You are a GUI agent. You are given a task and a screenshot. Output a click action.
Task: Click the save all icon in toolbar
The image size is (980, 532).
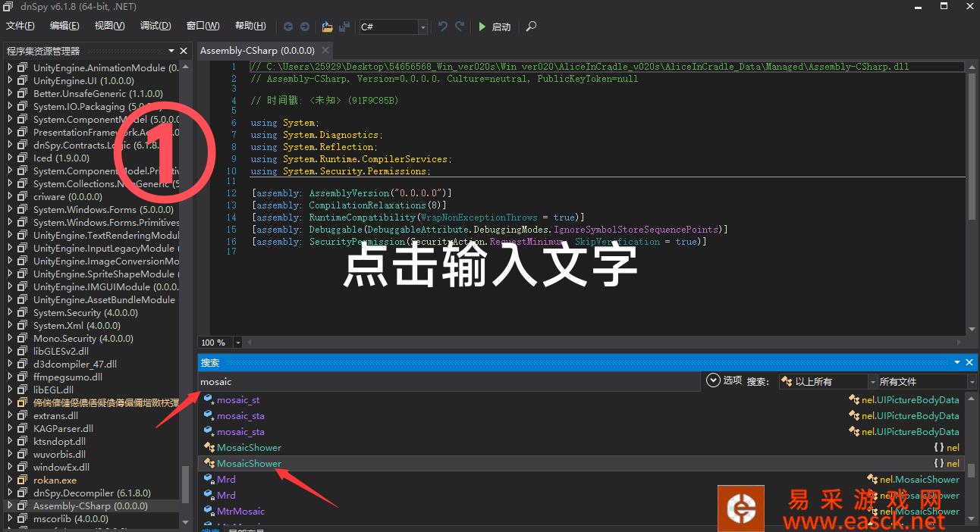click(344, 27)
